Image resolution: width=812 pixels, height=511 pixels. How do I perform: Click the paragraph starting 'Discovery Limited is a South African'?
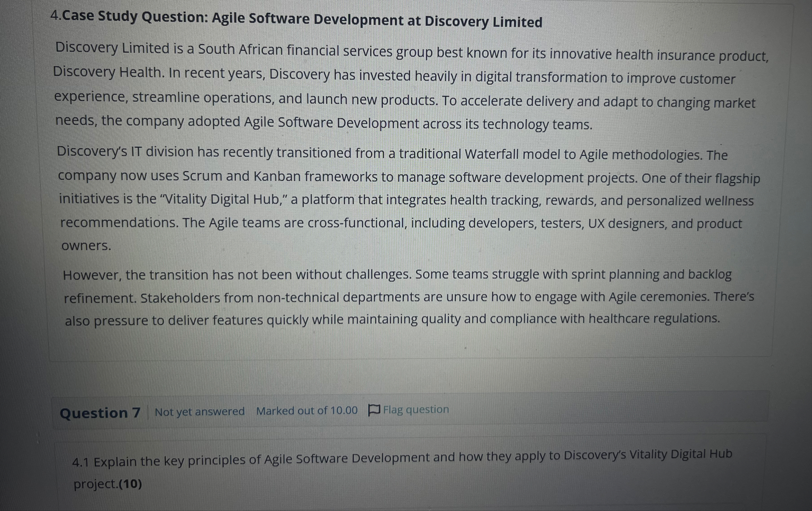tap(410, 86)
